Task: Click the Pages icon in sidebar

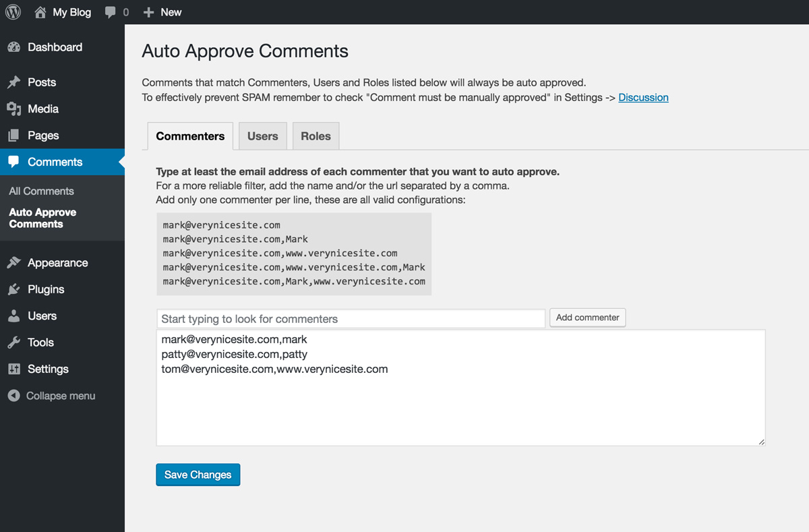Action: point(13,136)
